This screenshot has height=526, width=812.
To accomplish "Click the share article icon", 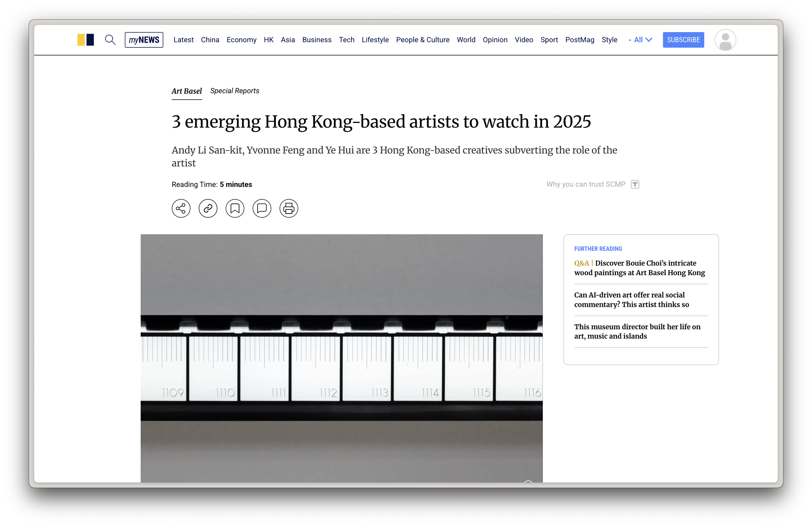I will (181, 208).
